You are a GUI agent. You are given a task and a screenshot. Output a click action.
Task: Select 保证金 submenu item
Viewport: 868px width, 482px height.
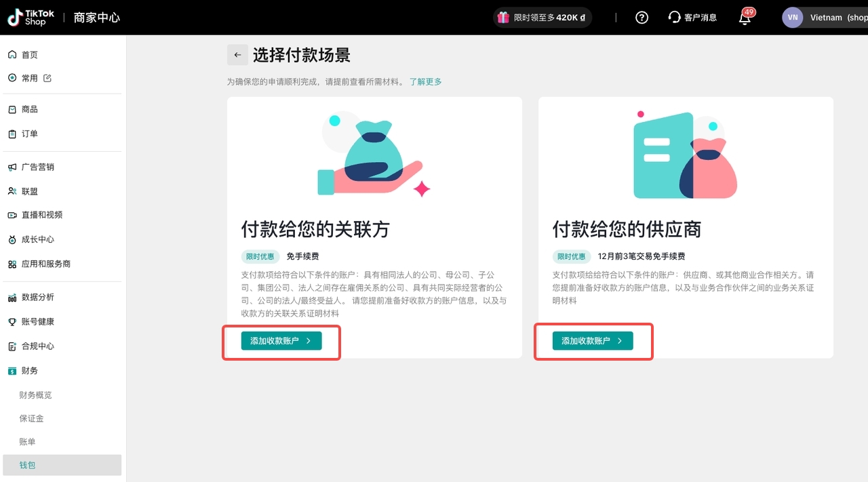point(31,419)
